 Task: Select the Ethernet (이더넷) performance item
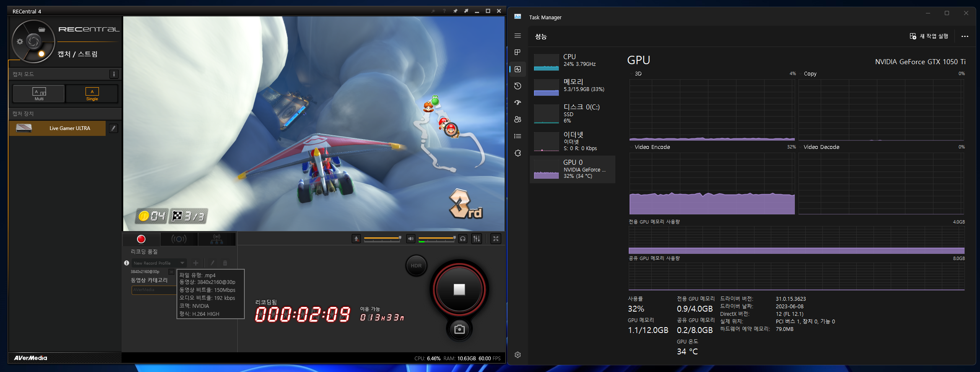point(573,141)
